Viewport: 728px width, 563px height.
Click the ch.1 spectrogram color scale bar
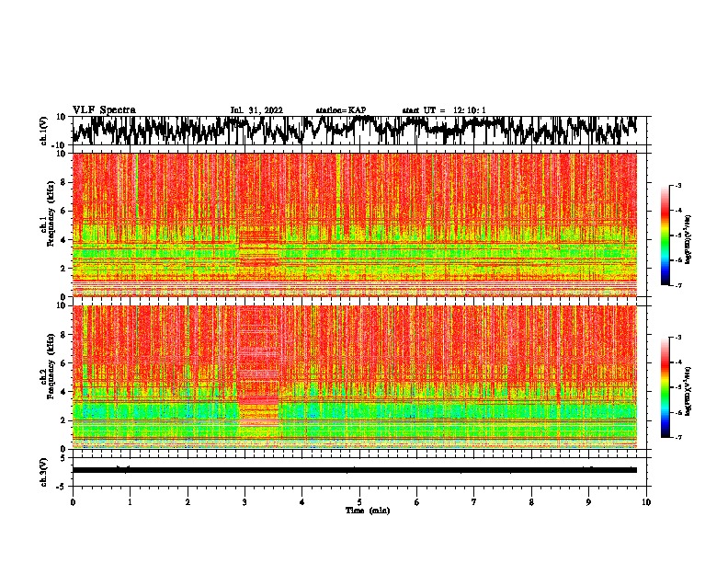point(665,236)
